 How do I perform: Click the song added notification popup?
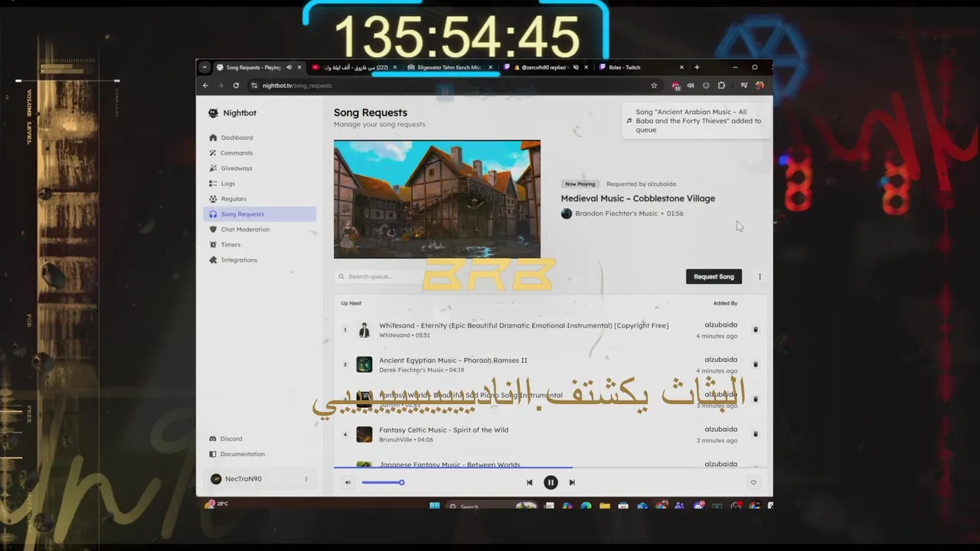696,121
